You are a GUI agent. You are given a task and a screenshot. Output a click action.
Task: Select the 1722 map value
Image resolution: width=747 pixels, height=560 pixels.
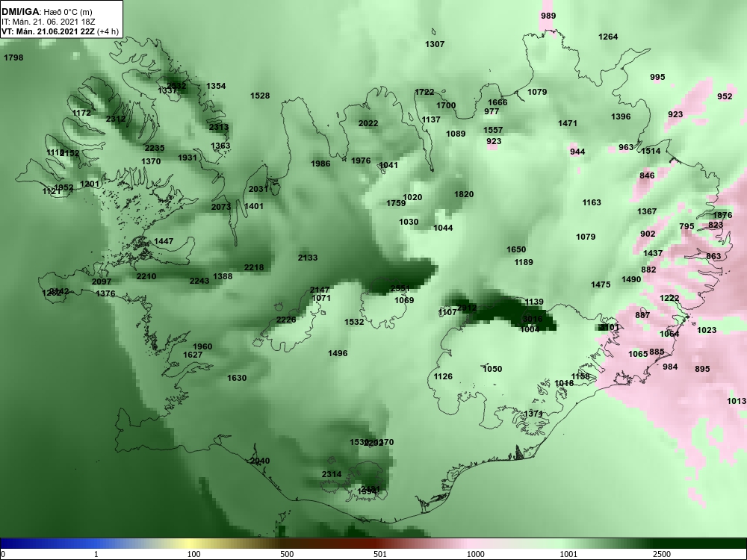[x=424, y=93]
